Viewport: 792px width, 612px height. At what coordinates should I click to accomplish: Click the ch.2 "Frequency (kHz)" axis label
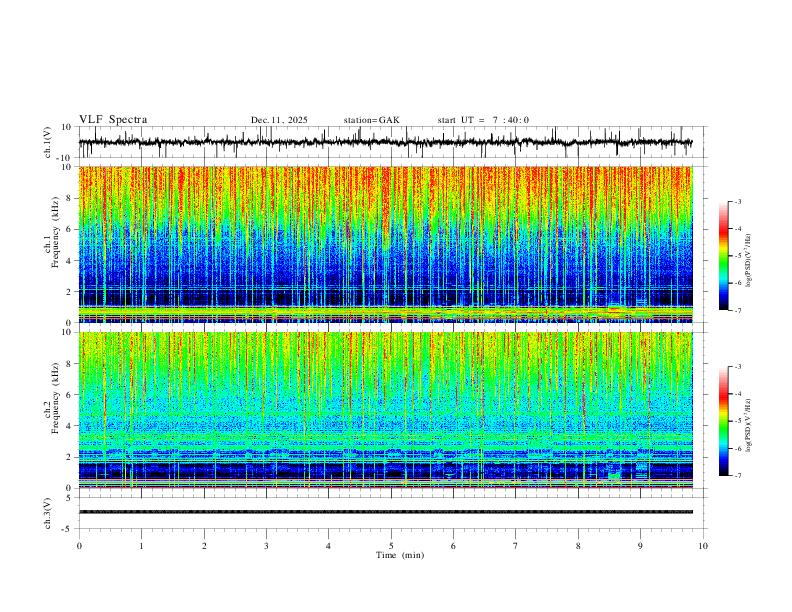55,397
